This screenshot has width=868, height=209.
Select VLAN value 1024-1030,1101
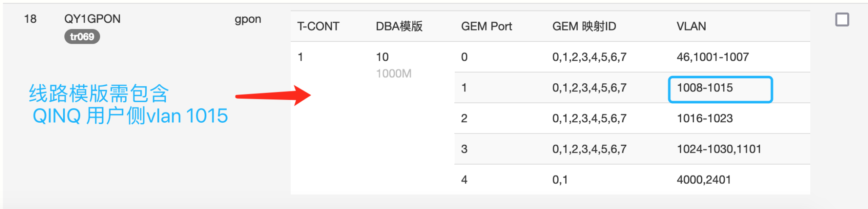tap(719, 149)
